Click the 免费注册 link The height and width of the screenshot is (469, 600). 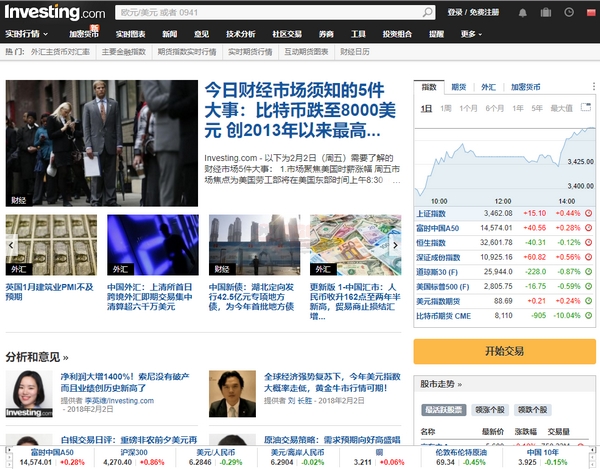(x=484, y=13)
